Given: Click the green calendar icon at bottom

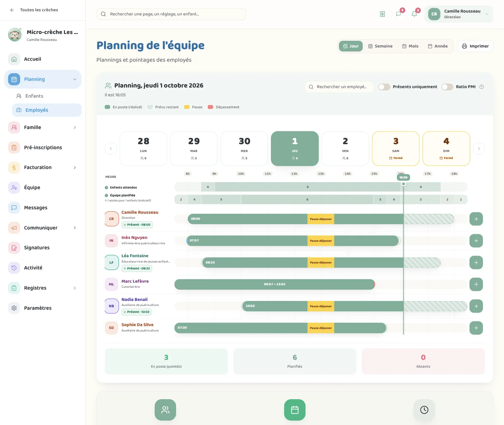Looking at the screenshot, I should [295, 410].
